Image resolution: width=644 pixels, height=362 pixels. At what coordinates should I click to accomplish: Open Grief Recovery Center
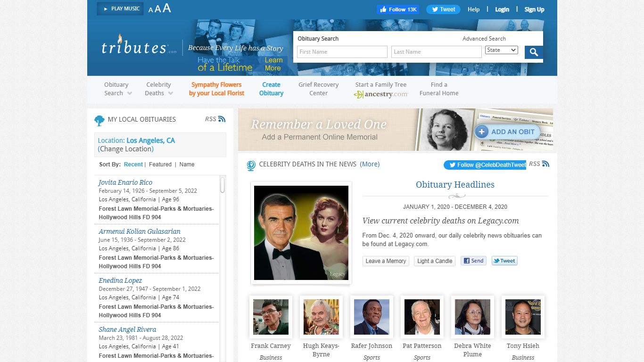(319, 89)
